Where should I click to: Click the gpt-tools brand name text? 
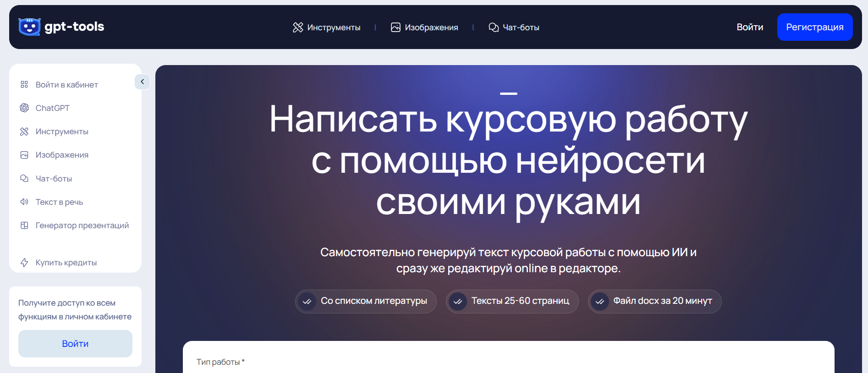[74, 27]
